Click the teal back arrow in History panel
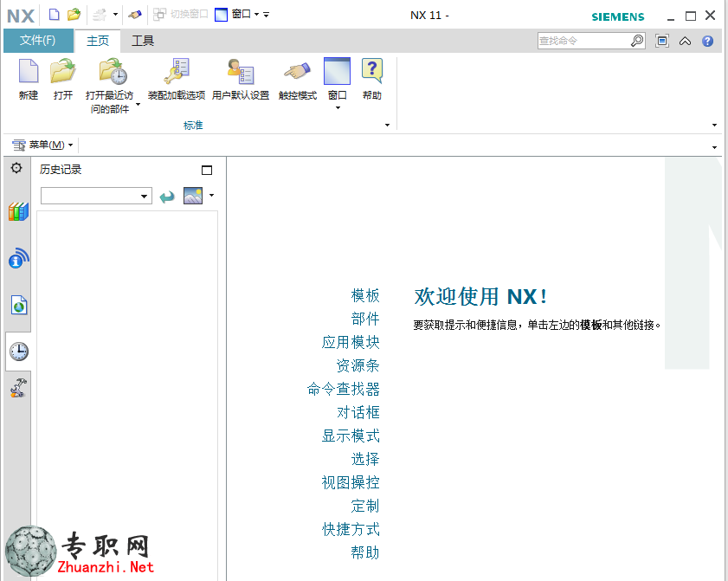The width and height of the screenshot is (728, 581). 167,197
